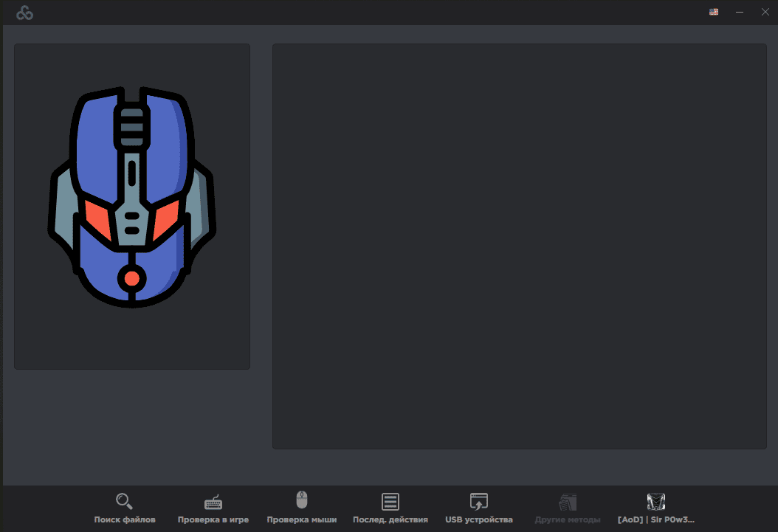Go to "Послед. действия" section
The height and width of the screenshot is (532, 778).
pyautogui.click(x=390, y=519)
